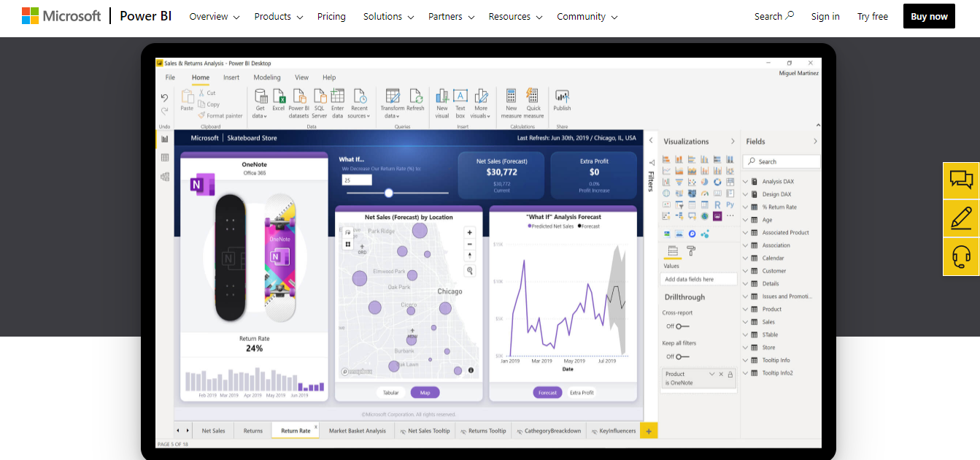The height and width of the screenshot is (460, 980).
Task: Click the Get data icon
Action: tap(260, 97)
